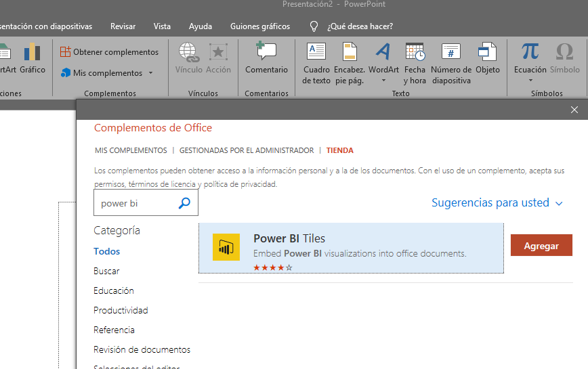Screen dimensions: 588x369
Task: Click the Power BI Tiles star rating
Action: point(272,267)
